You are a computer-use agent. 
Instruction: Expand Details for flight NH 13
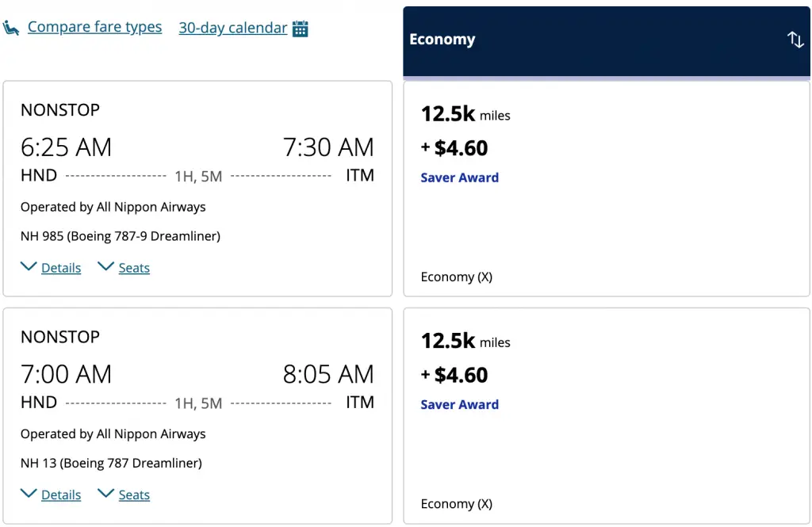61,495
